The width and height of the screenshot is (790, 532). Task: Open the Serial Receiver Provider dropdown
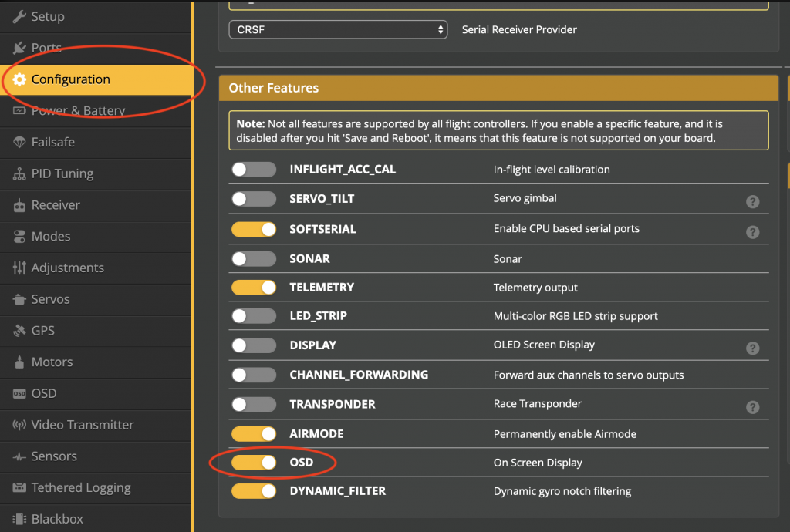coord(338,29)
